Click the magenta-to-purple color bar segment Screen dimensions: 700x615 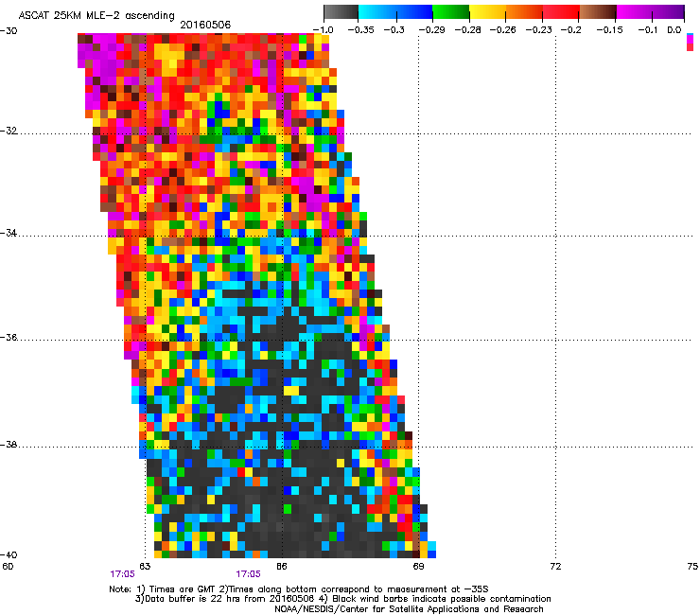click(x=651, y=12)
